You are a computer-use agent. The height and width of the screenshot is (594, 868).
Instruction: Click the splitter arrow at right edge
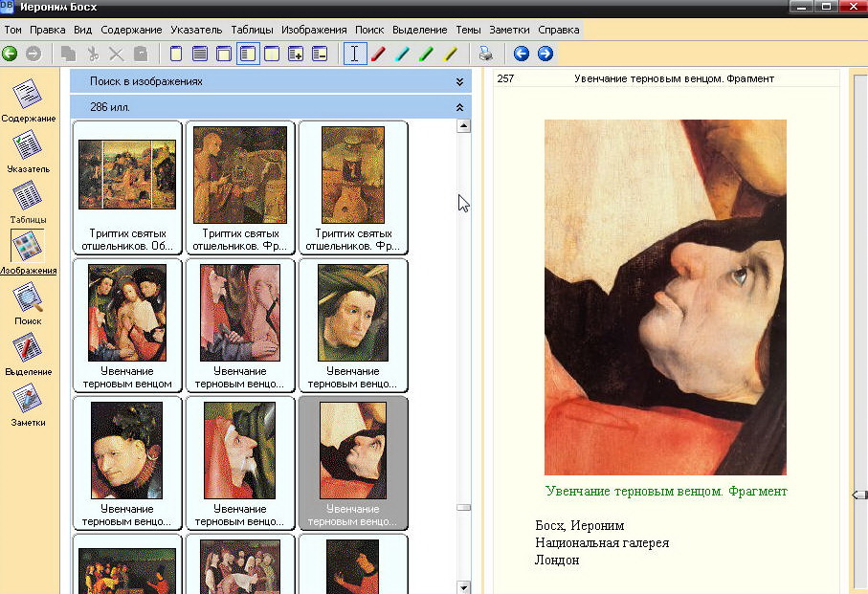click(x=858, y=495)
